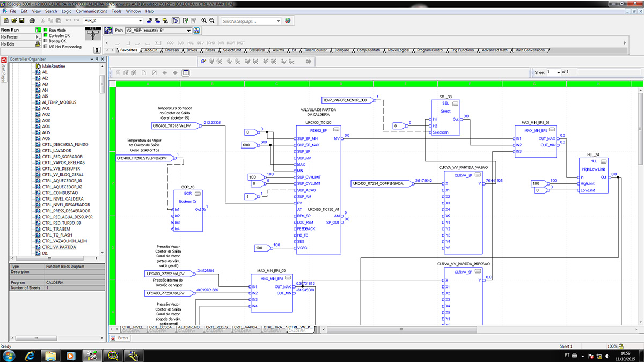Click the Run Mode status indicator

[x=46, y=31]
